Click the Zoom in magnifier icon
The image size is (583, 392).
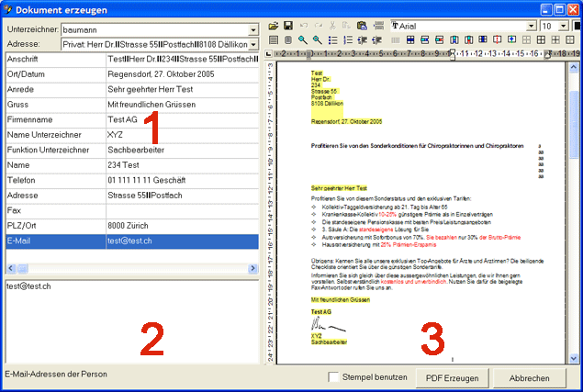point(302,41)
